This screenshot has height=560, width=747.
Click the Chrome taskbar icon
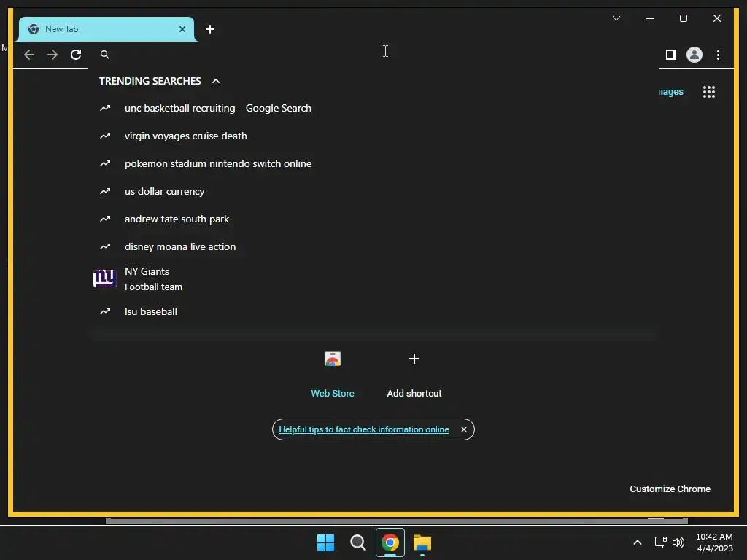(390, 542)
